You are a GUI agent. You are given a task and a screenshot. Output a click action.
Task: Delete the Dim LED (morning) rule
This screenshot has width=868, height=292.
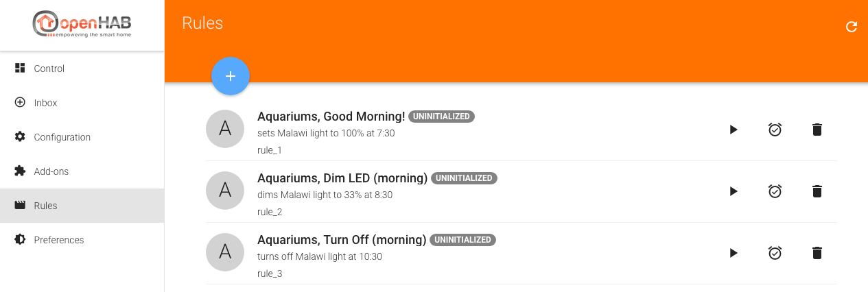pos(817,191)
